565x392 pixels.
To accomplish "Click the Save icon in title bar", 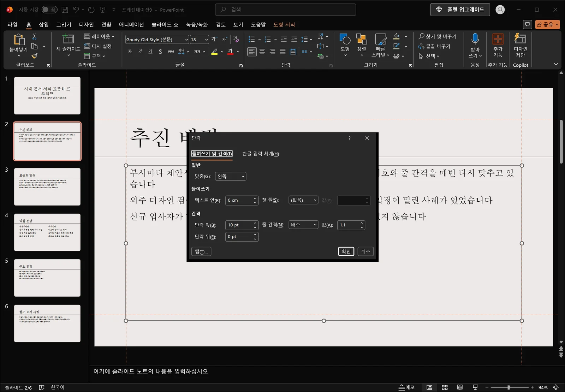I will point(65,10).
